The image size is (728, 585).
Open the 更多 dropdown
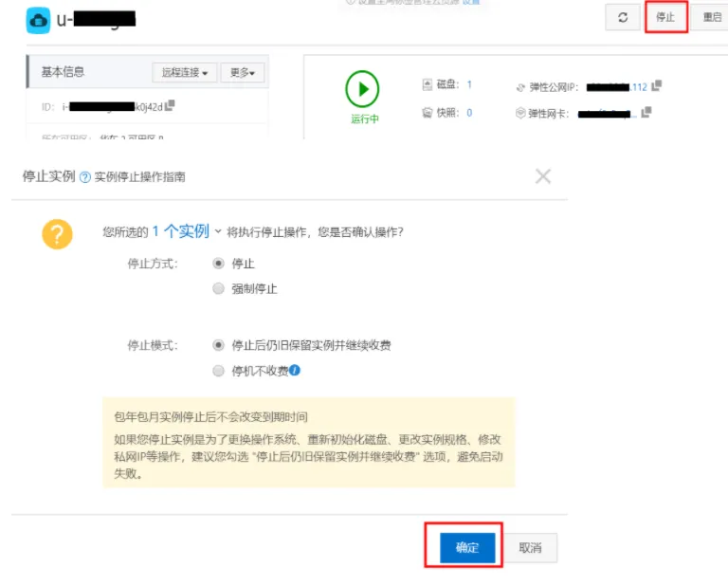pos(243,72)
